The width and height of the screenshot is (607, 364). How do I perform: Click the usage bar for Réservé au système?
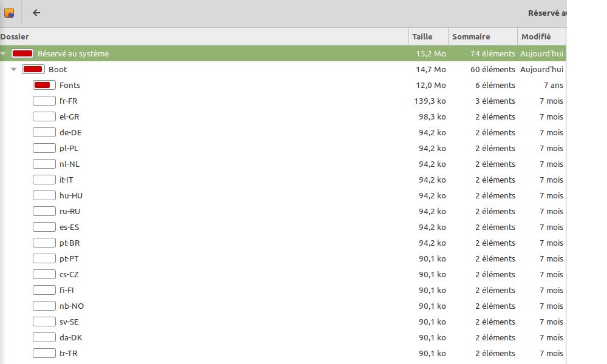pos(22,54)
